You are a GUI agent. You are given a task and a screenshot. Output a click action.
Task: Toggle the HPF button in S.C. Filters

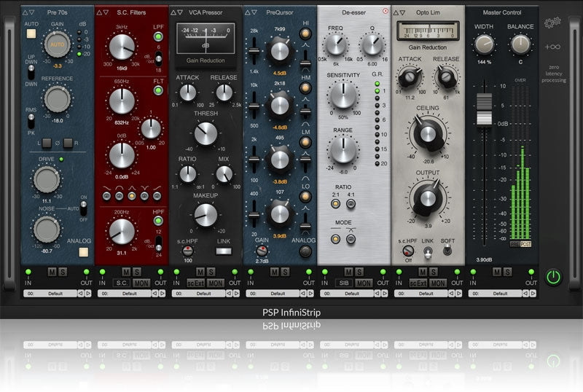coord(158,221)
